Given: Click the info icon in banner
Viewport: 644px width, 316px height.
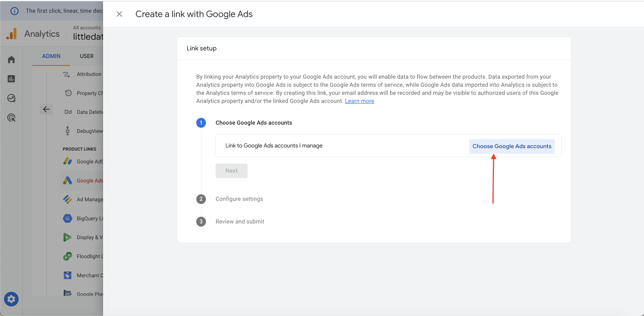Looking at the screenshot, I should pyautogui.click(x=14, y=11).
